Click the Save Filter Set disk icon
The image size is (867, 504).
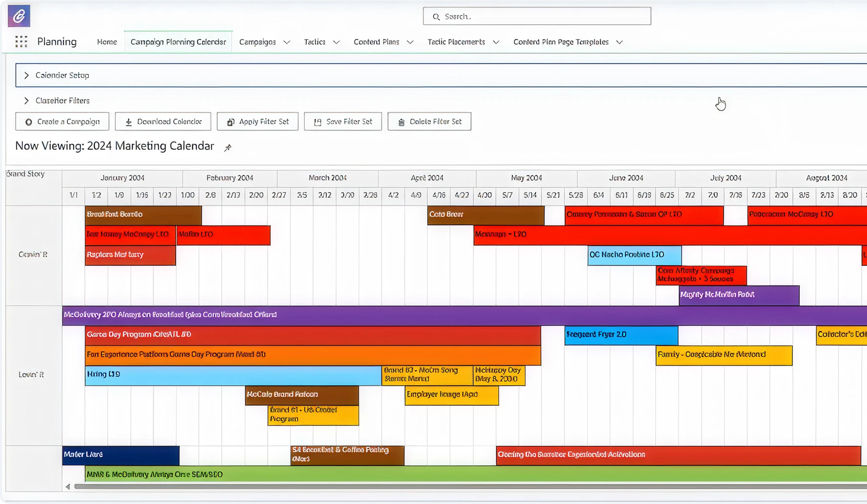tap(318, 122)
